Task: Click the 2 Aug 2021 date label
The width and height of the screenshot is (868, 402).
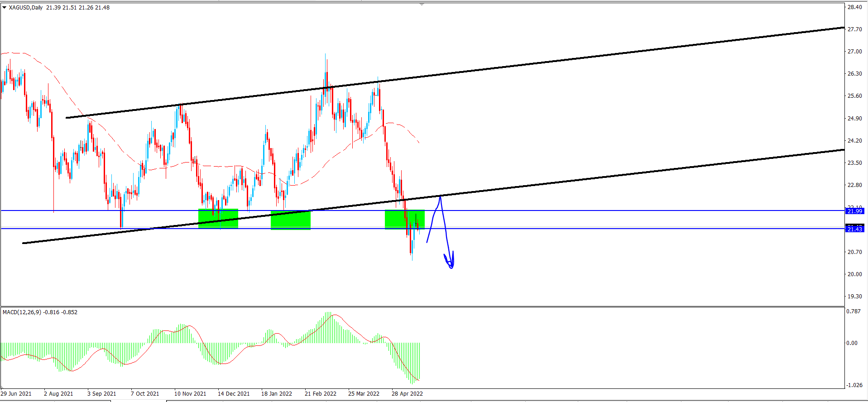Action: click(x=58, y=394)
